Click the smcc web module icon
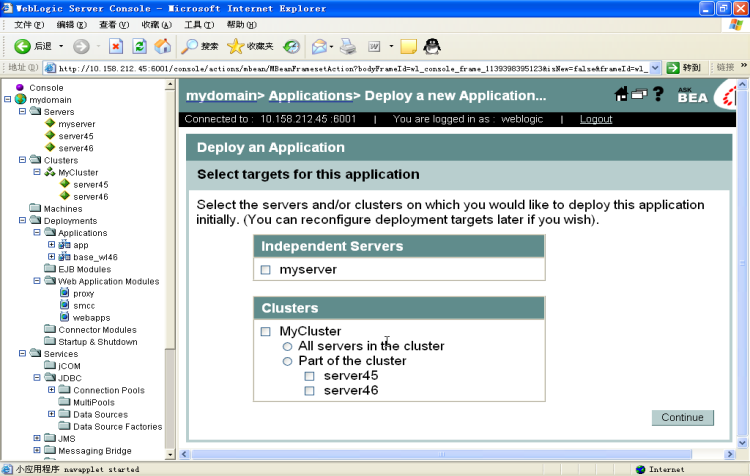The image size is (750, 476). tap(65, 305)
